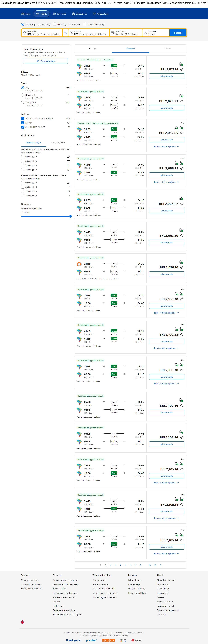208x644 pixels.
Task: Open the Travellers selector
Action: (x=156, y=33)
